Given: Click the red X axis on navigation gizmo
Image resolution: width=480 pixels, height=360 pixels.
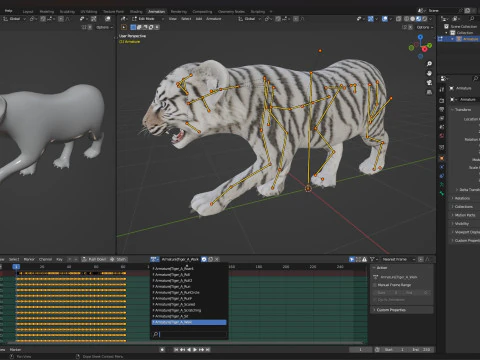Looking at the screenshot, I should 425,49.
